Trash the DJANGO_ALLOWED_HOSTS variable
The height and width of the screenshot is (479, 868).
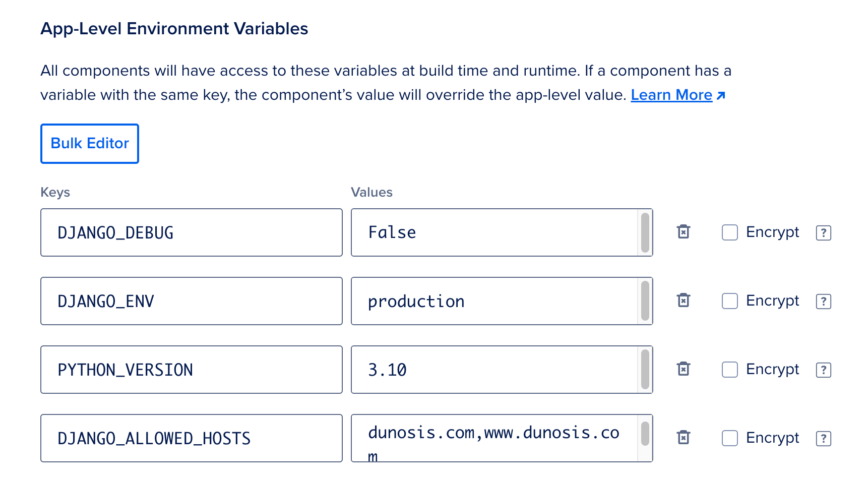pos(683,438)
